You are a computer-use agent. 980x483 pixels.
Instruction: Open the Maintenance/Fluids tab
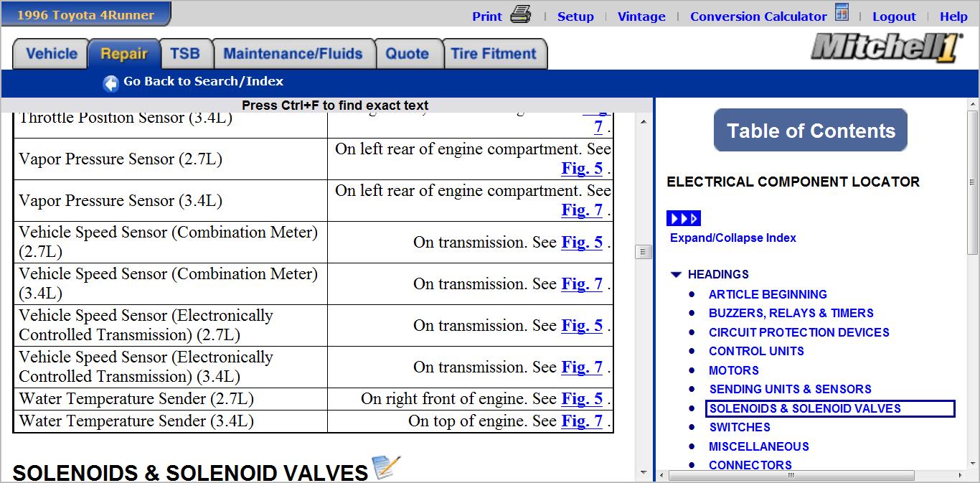point(293,54)
